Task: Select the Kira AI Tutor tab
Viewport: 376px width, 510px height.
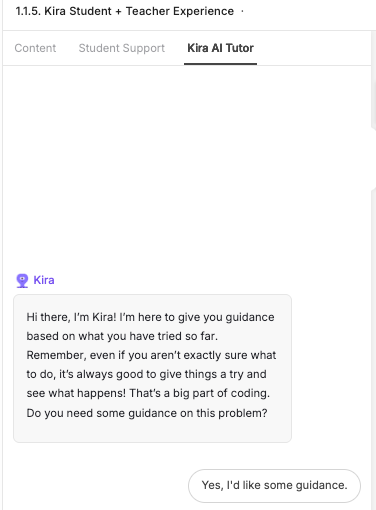Action: 220,48
